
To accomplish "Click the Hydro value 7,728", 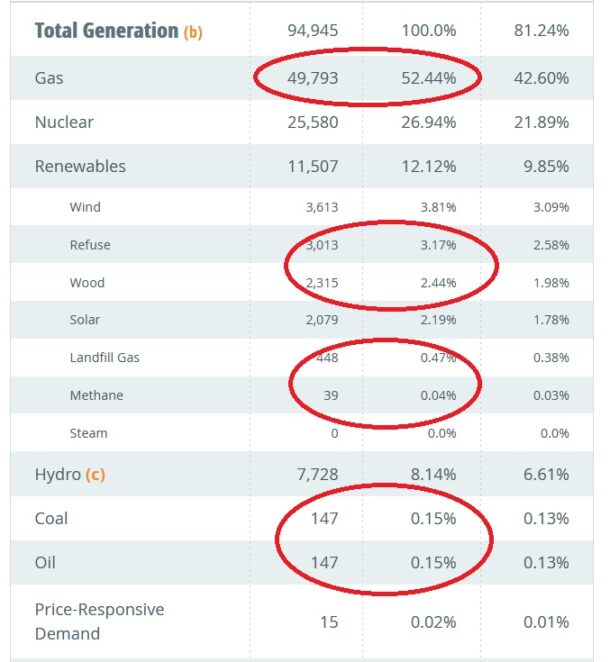I will tap(317, 475).
